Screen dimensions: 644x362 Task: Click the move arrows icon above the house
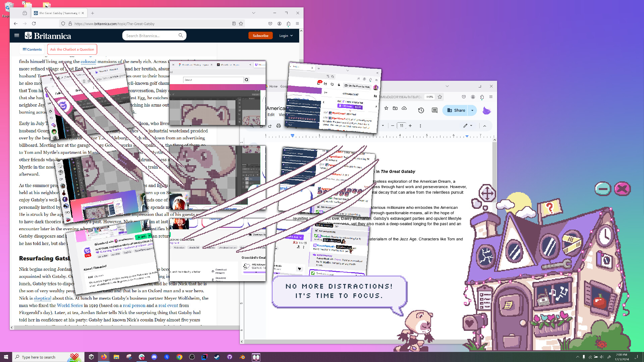pos(487,193)
